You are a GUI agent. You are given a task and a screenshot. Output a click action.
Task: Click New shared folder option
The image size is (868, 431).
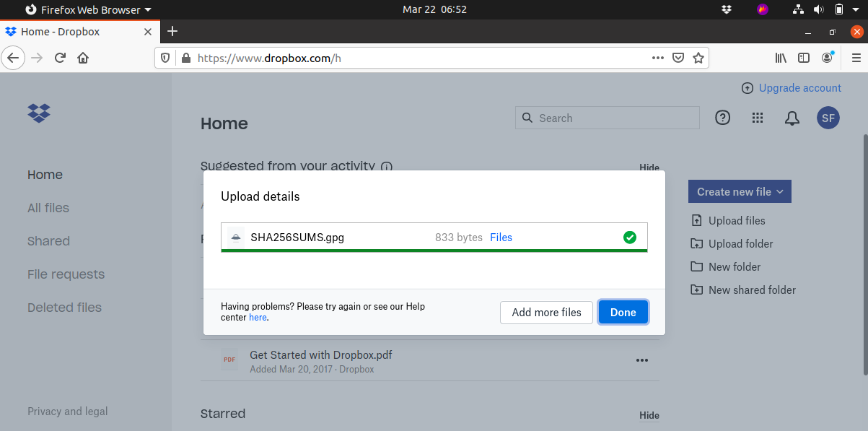752,290
